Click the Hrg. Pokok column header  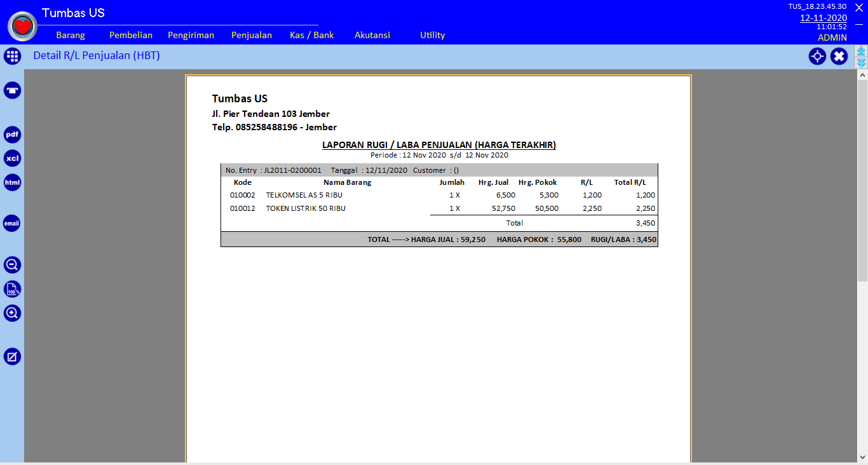[538, 182]
